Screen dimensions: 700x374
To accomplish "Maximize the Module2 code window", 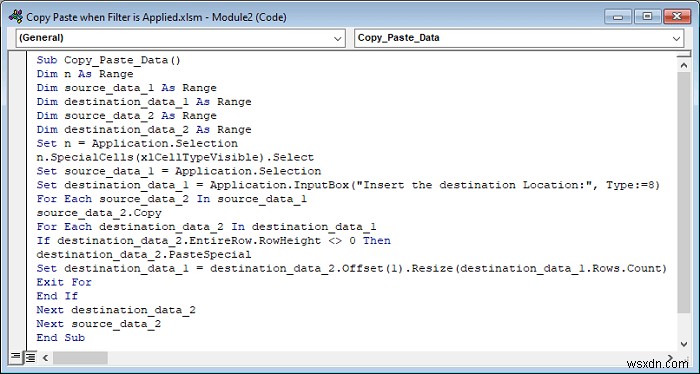I will (x=647, y=17).
